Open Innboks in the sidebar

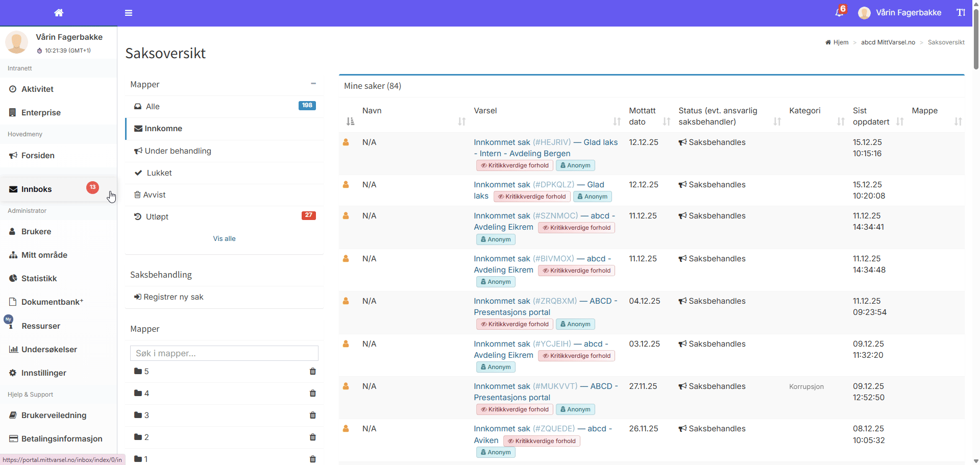click(37, 189)
